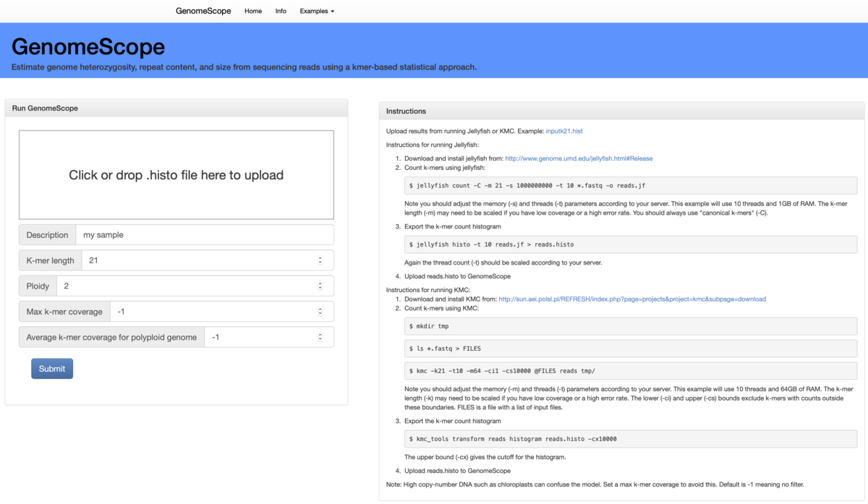This screenshot has width=868, height=504.
Task: Decrement Ploidy using its down stepper
Action: point(320,289)
